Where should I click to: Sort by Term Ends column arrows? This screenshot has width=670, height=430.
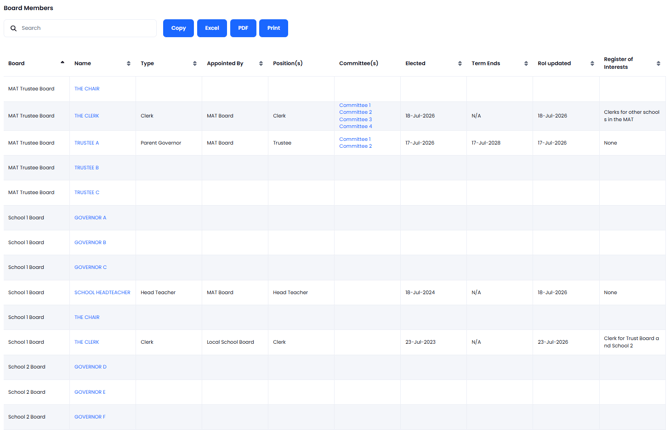coord(526,63)
